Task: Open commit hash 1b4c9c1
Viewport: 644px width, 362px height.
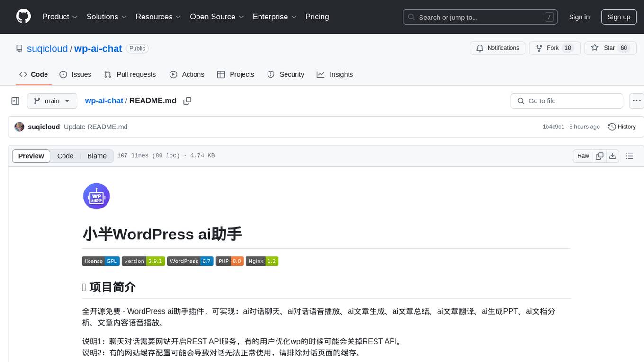Action: 554,127
